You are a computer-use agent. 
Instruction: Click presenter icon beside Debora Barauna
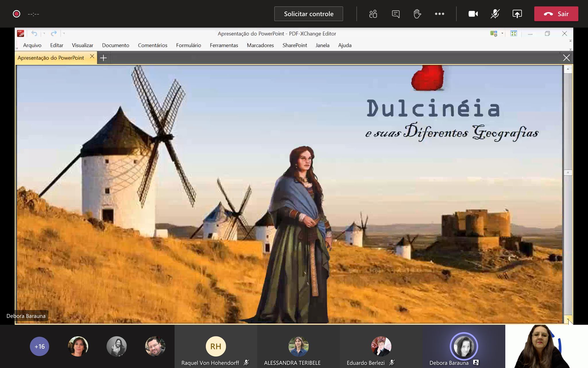[476, 363]
